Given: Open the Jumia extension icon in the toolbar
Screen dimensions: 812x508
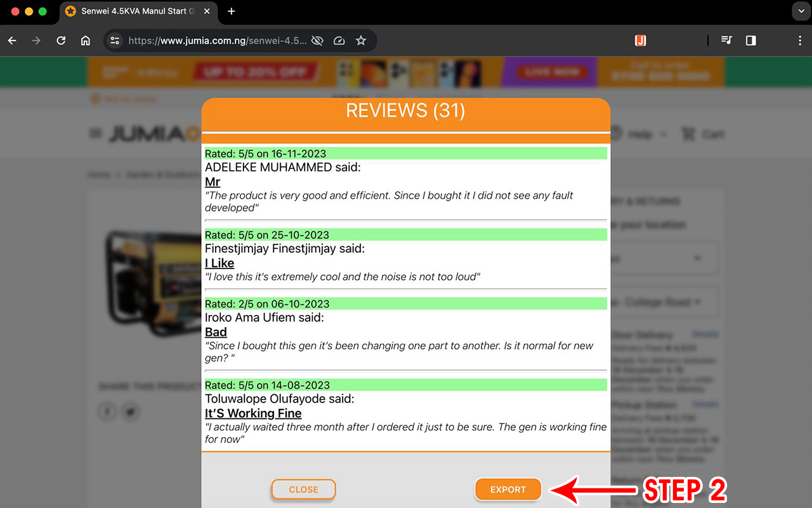Looking at the screenshot, I should pyautogui.click(x=640, y=40).
